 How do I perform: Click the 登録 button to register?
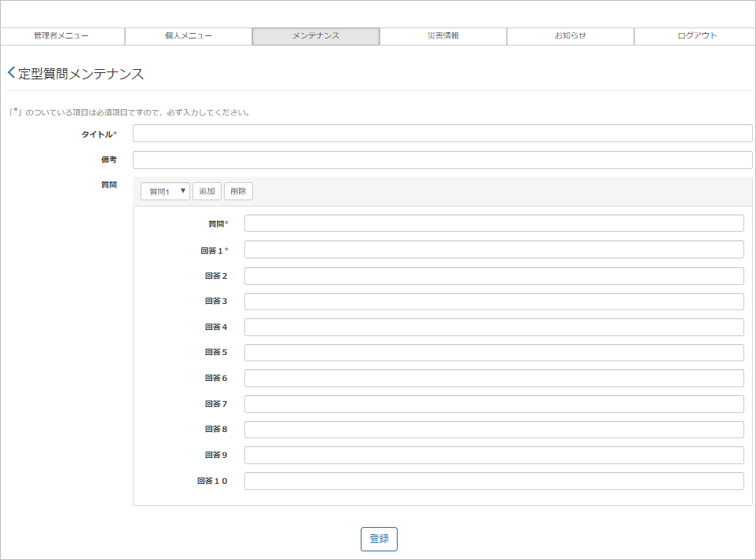point(379,539)
